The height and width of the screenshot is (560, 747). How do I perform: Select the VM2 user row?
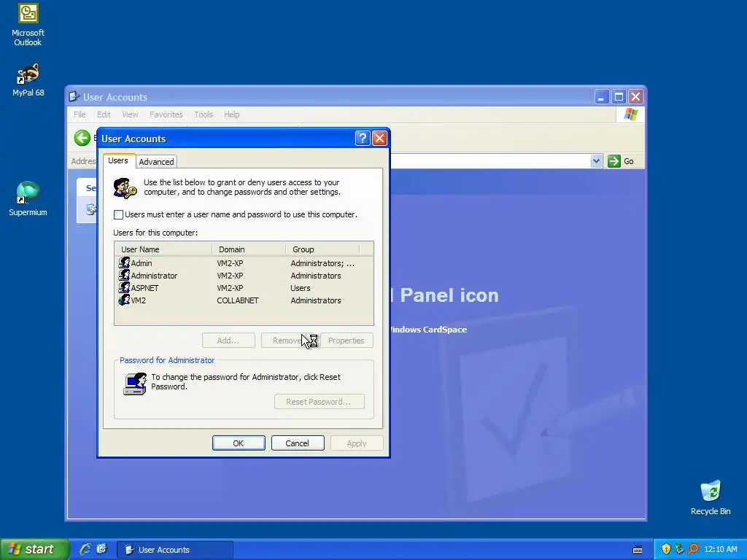click(244, 300)
